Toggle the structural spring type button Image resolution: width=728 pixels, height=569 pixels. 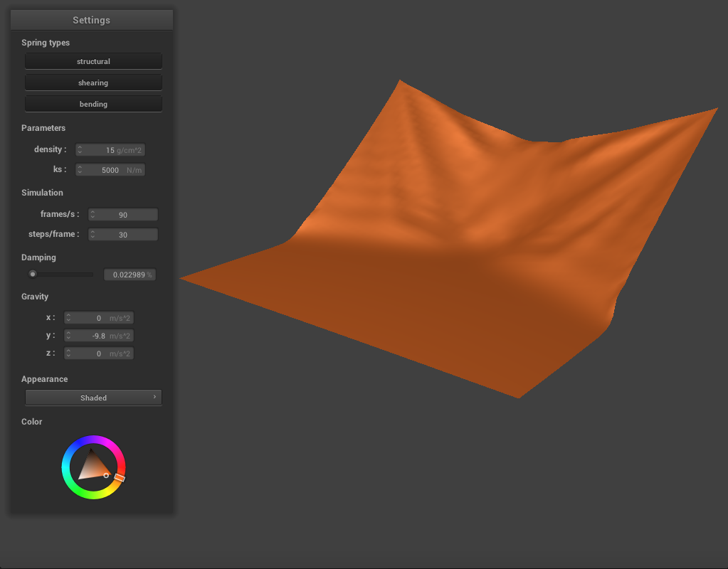click(x=93, y=62)
